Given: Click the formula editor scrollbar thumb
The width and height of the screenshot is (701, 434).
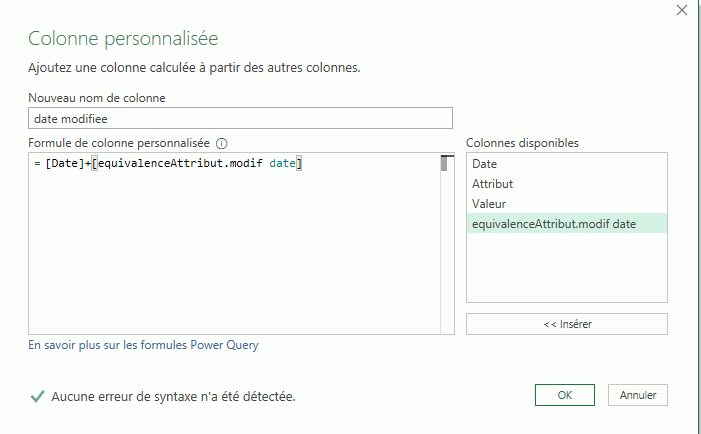Looking at the screenshot, I should (x=446, y=164).
